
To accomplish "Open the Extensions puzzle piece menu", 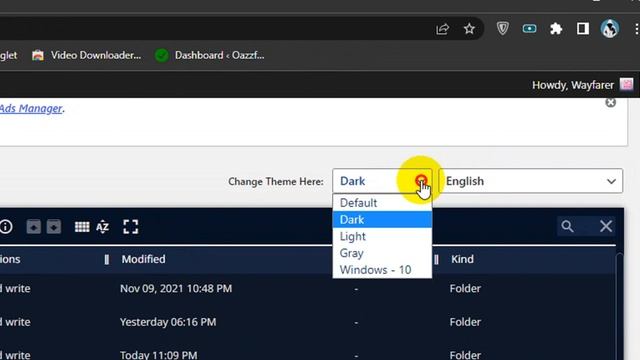I will pos(556,29).
